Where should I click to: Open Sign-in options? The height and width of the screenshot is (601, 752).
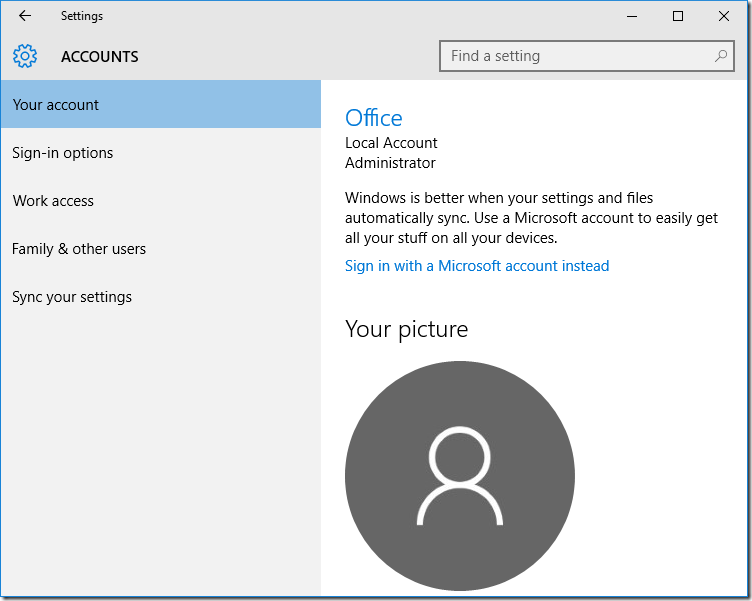[161, 153]
